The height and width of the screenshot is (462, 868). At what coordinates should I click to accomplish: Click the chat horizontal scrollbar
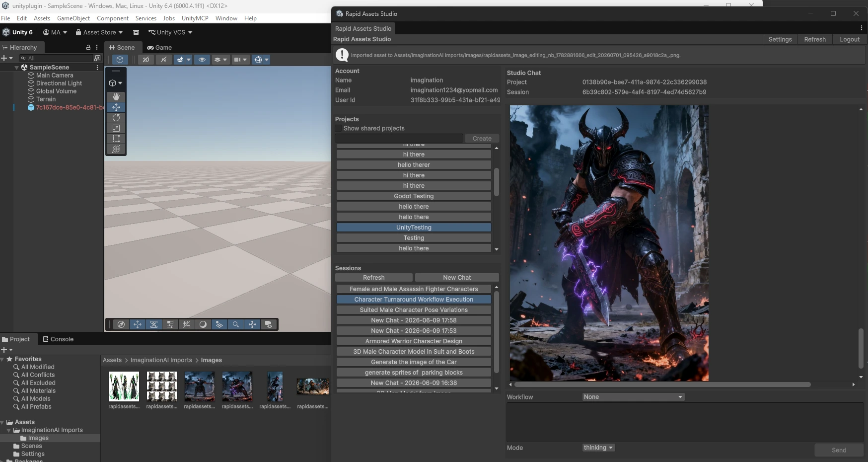[x=662, y=385]
